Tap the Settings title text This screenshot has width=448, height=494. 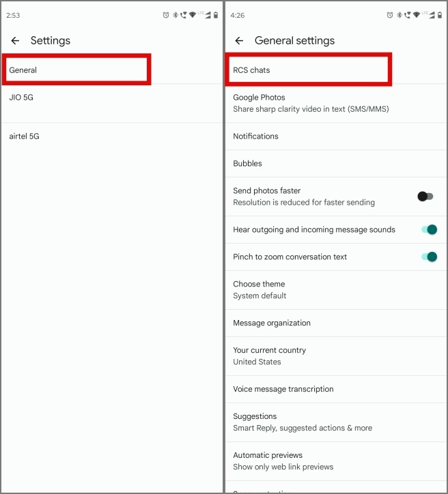[x=51, y=41]
